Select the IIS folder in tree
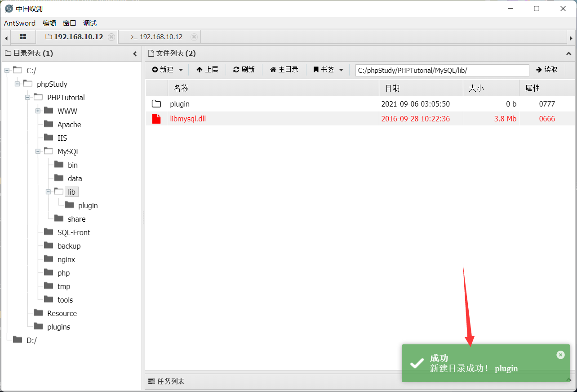577x392 pixels. (62, 138)
